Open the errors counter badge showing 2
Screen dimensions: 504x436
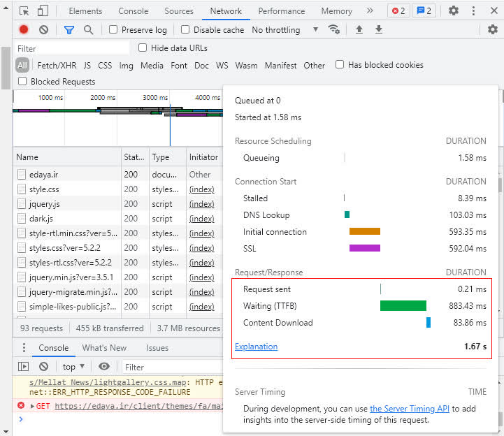pyautogui.click(x=398, y=11)
